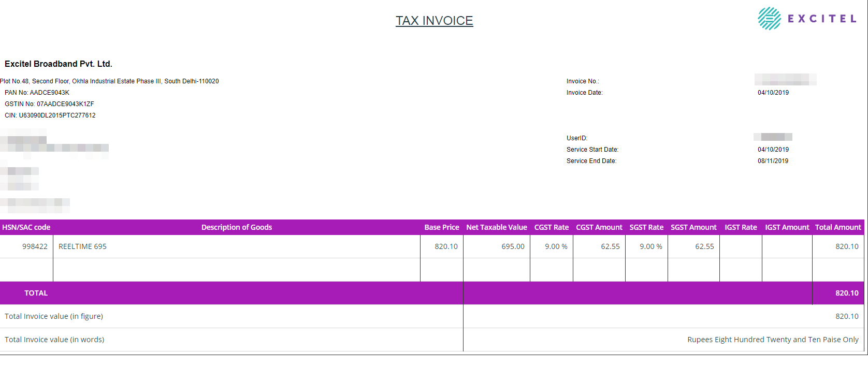Click the Excitel logo icon
868x367 pixels.
[769, 19]
